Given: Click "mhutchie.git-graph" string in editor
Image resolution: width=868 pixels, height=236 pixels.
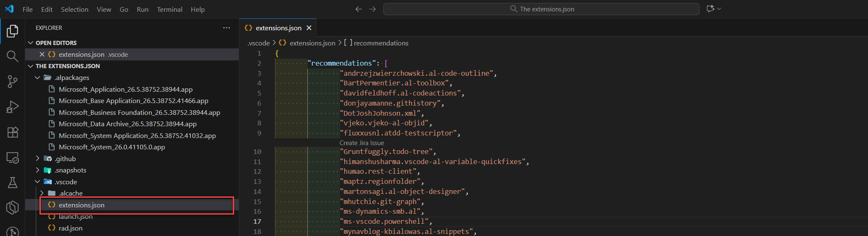Looking at the screenshot, I should pyautogui.click(x=380, y=202).
